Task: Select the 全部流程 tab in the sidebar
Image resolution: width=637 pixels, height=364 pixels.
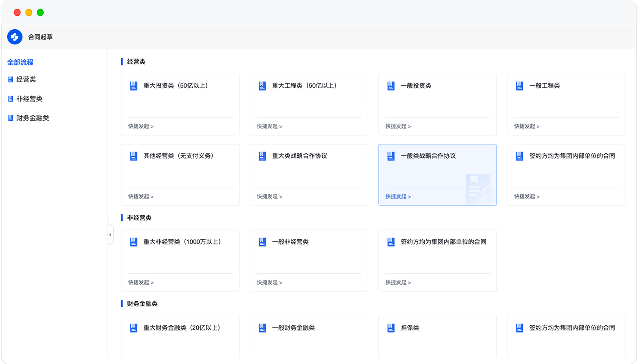Action: pos(20,62)
